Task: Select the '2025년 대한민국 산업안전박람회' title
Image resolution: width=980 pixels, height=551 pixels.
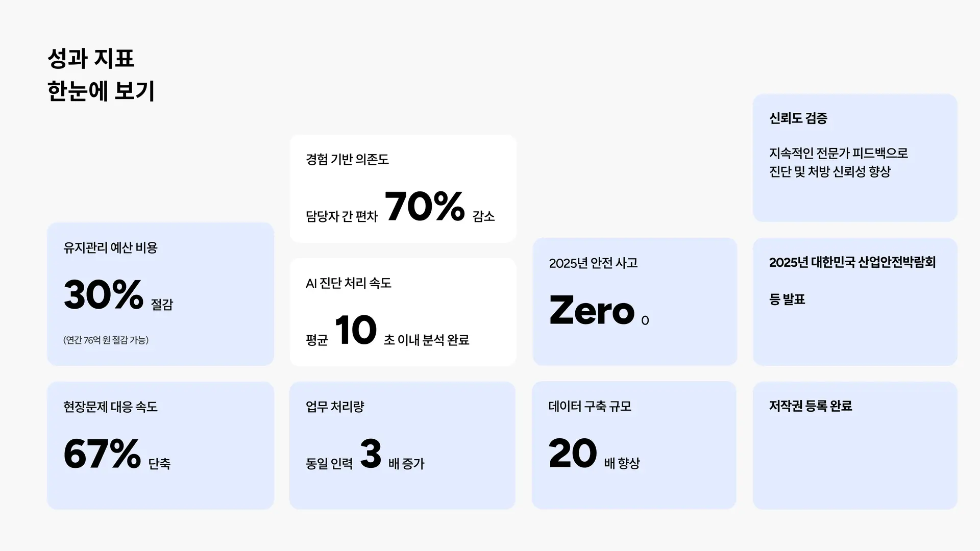Action: click(852, 262)
